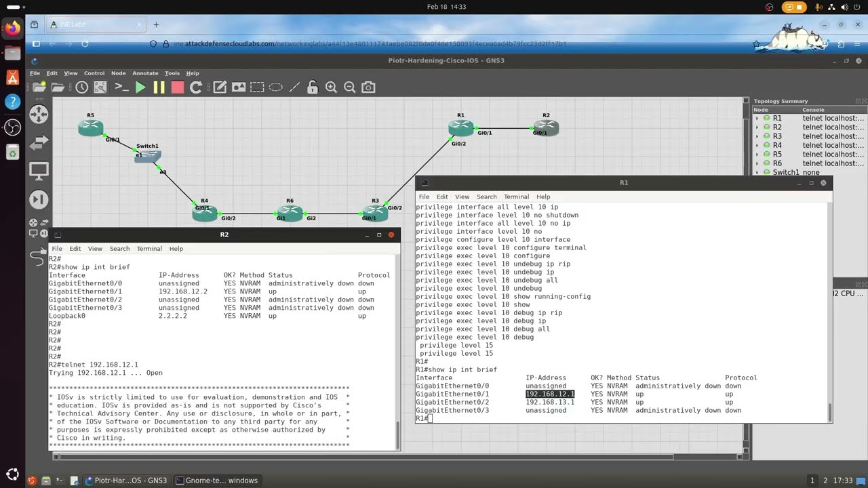868x488 pixels.
Task: Toggle the lock items padlock icon
Action: coord(313,87)
